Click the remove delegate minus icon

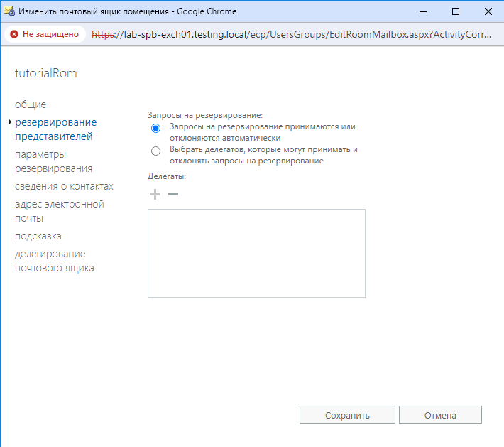pyautogui.click(x=172, y=195)
